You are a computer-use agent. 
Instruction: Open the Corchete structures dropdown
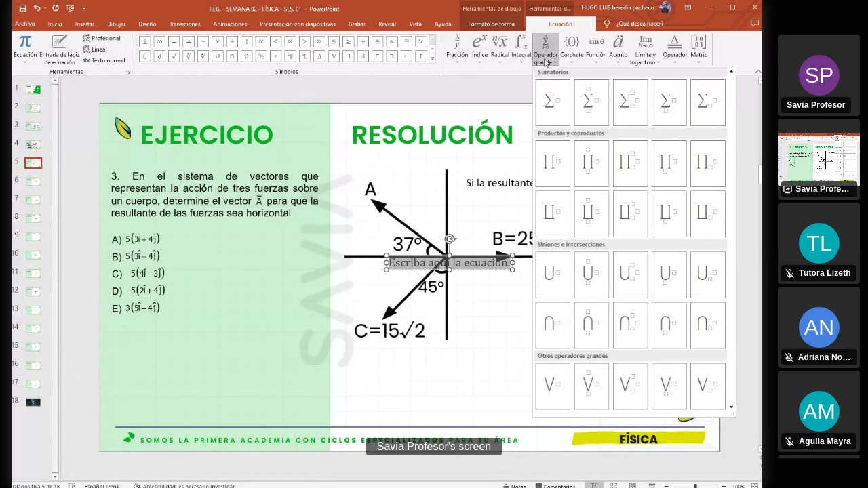572,48
